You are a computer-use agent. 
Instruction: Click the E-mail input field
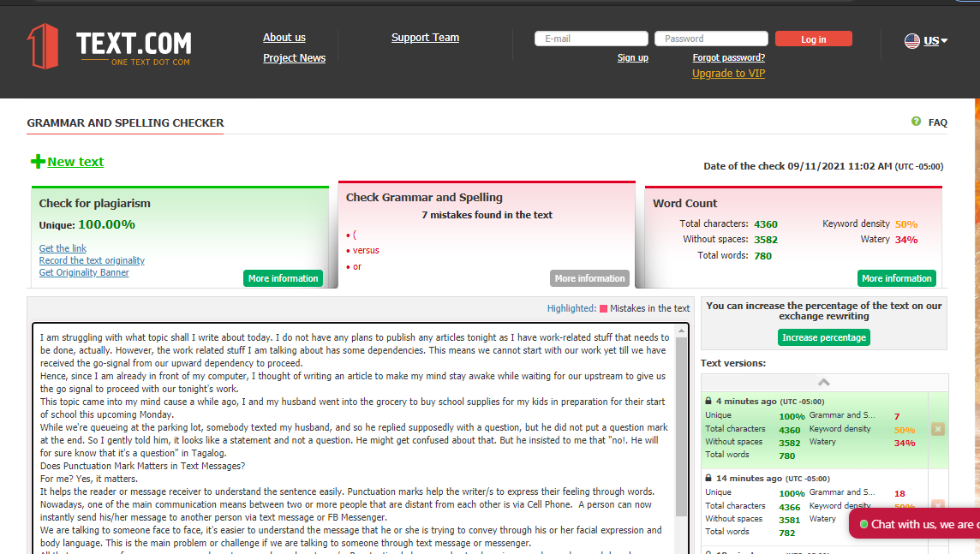591,39
